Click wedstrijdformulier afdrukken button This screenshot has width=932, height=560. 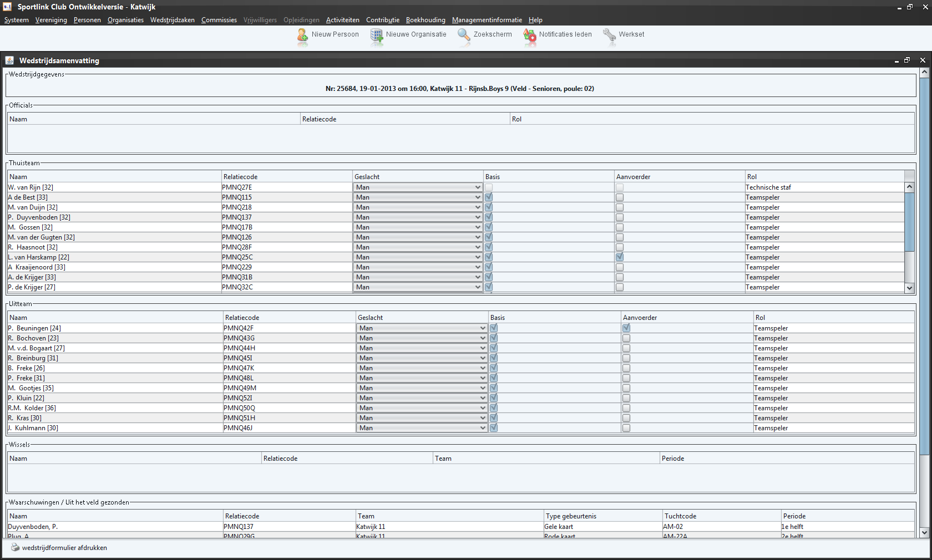tap(59, 548)
